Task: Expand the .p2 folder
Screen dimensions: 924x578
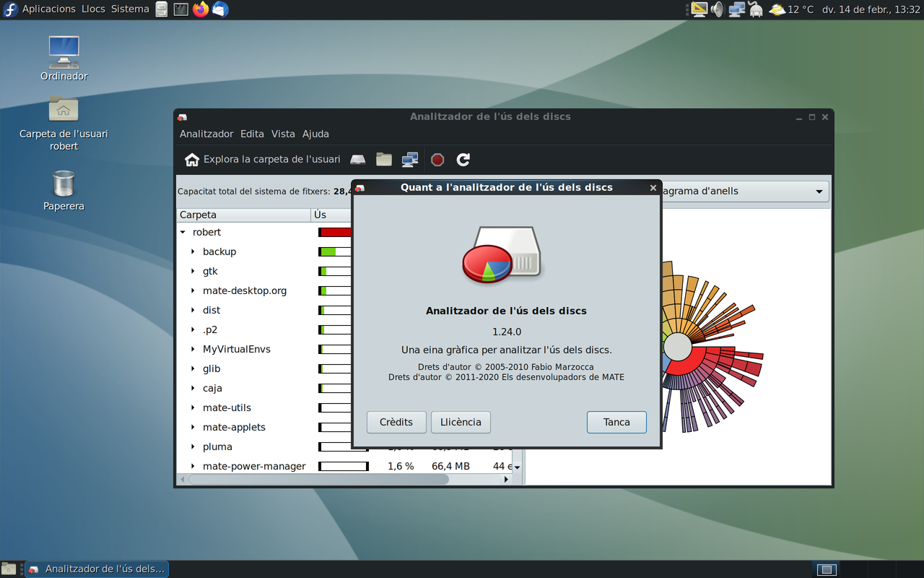Action: point(193,330)
